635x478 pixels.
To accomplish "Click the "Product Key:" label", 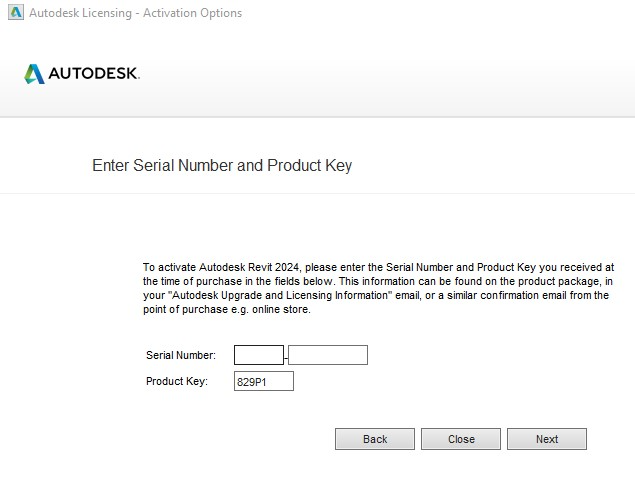I will tap(177, 381).
